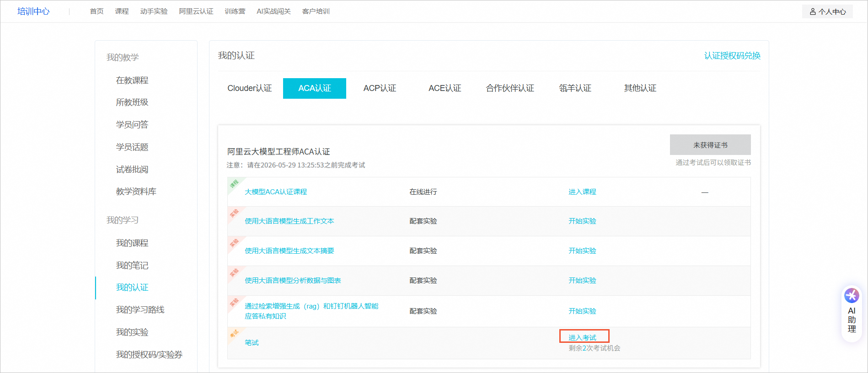The image size is (868, 373).
Task: Open 我的学习路线 in sidebar
Action: pyautogui.click(x=140, y=310)
